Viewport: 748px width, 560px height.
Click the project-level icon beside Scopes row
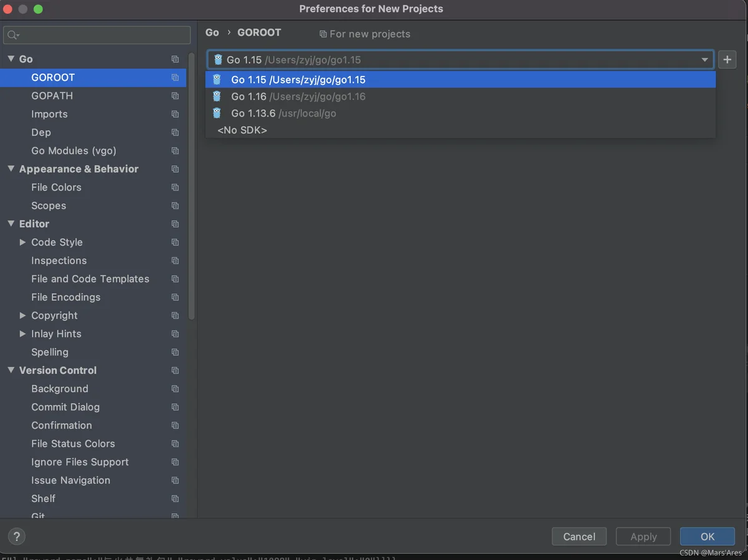(x=175, y=206)
